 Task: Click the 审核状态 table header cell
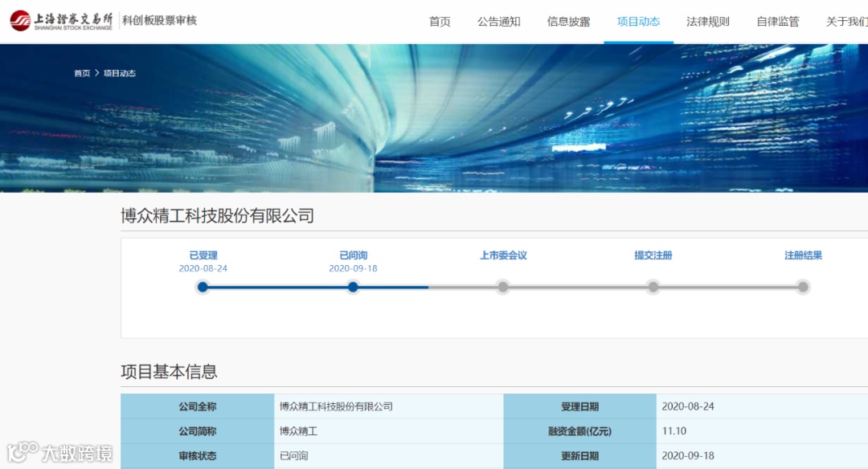(x=198, y=456)
